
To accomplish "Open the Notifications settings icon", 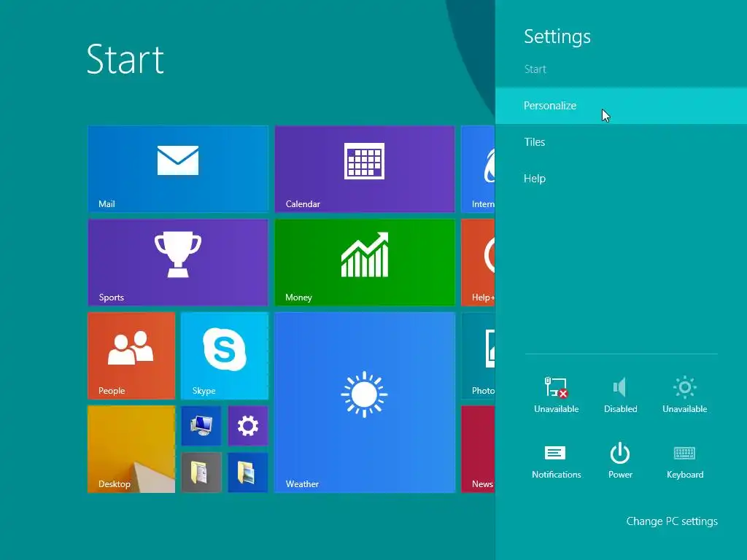I will pos(557,461).
